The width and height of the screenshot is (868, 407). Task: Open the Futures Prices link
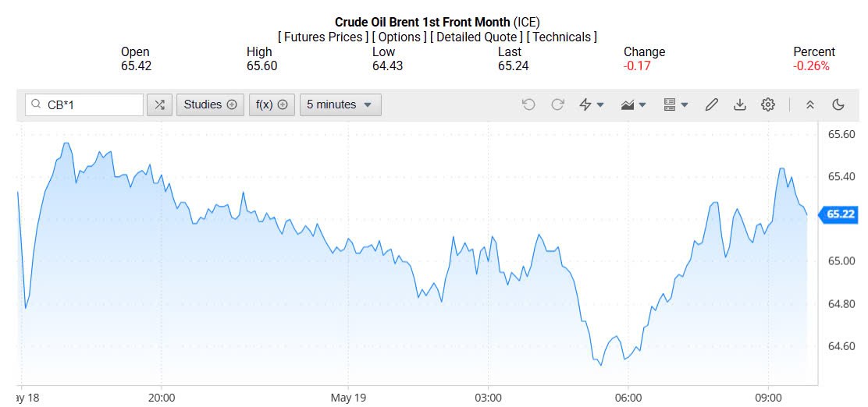322,37
